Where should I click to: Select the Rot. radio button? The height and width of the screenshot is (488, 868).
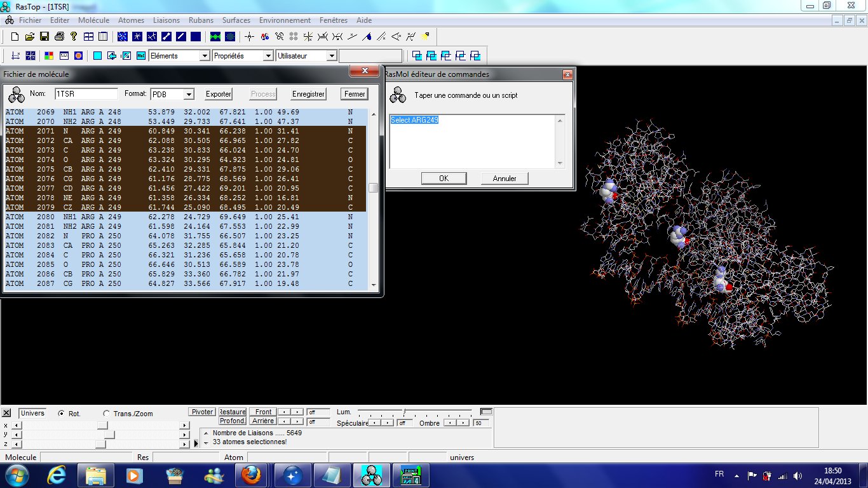tap(62, 414)
